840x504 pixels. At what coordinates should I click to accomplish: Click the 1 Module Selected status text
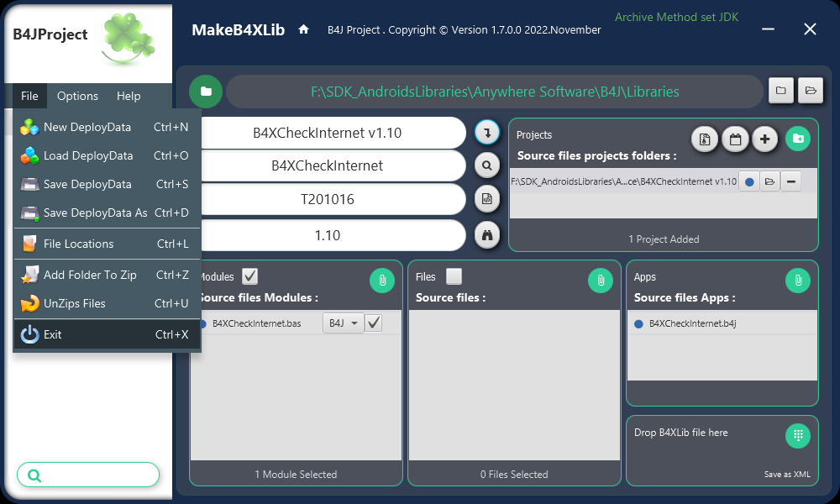click(x=296, y=475)
